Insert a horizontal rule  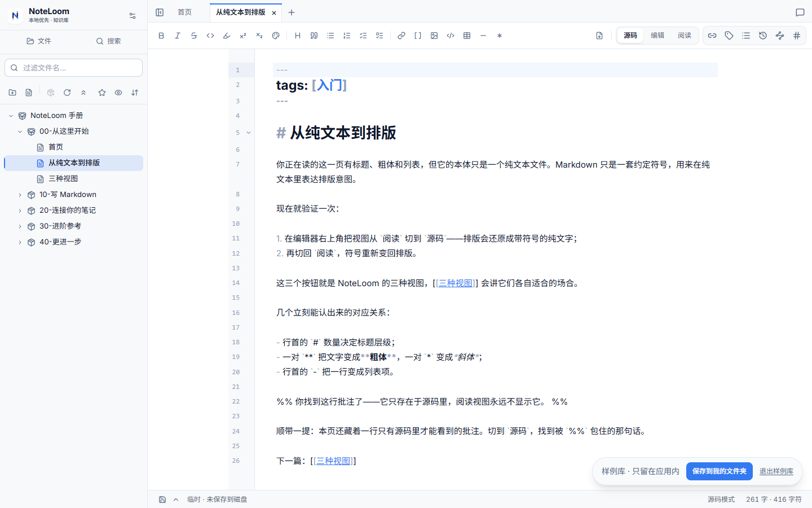[x=483, y=36]
